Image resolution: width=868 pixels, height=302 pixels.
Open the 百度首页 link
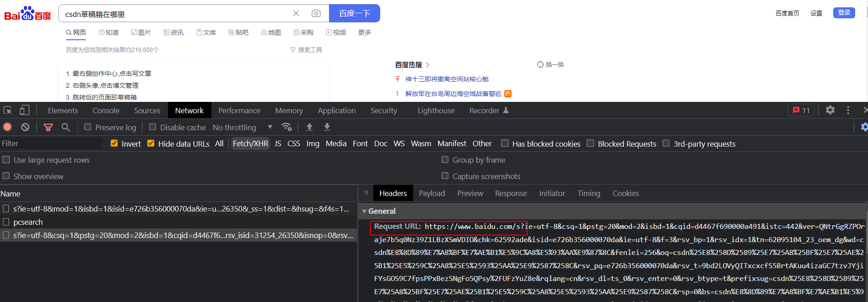click(787, 13)
